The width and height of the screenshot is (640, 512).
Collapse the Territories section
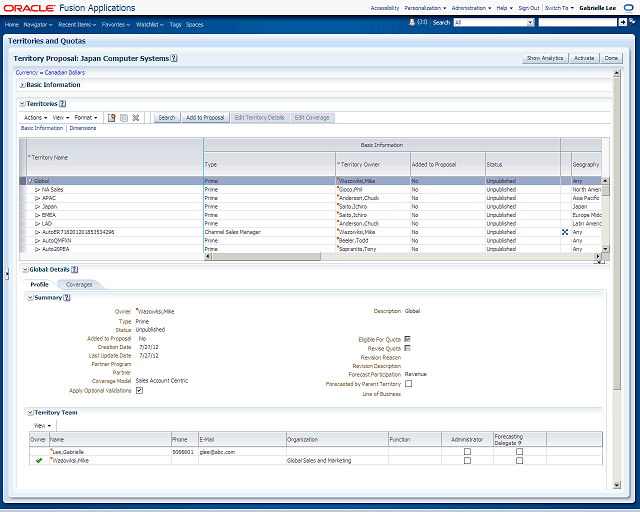22,104
